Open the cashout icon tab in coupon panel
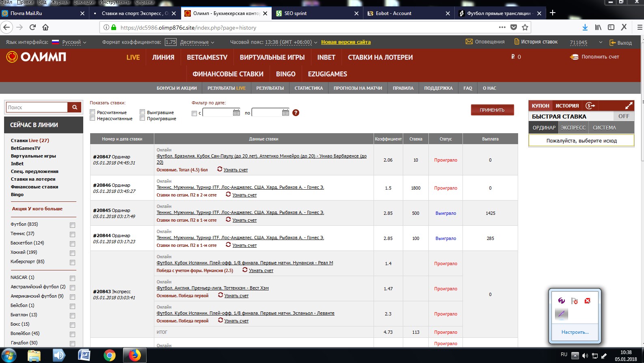The image size is (644, 363). (590, 106)
